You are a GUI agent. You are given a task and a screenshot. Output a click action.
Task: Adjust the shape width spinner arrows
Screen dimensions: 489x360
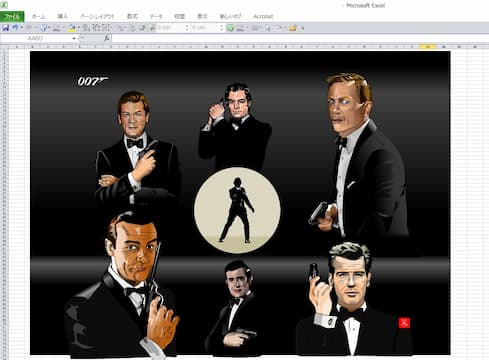point(221,28)
